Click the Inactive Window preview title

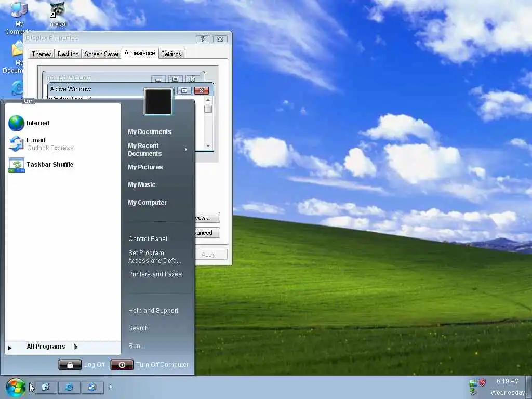click(68, 78)
